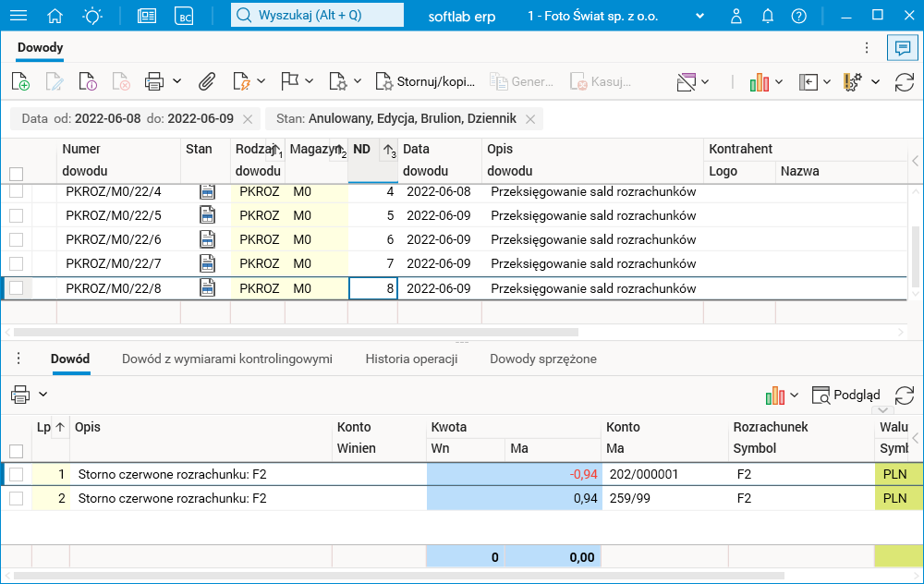This screenshot has width=924, height=584.
Task: Click the lightbulb icon in title bar
Action: pyautogui.click(x=92, y=16)
